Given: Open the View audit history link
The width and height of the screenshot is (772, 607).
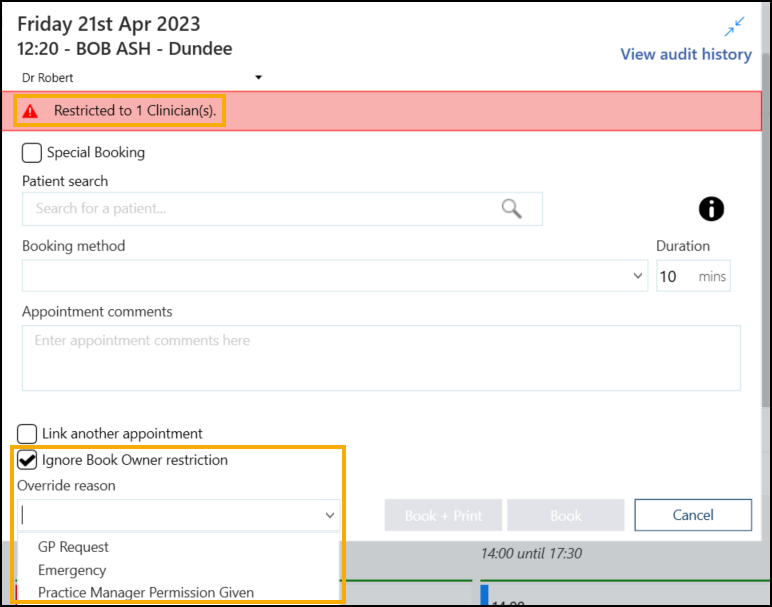Looking at the screenshot, I should pyautogui.click(x=685, y=54).
